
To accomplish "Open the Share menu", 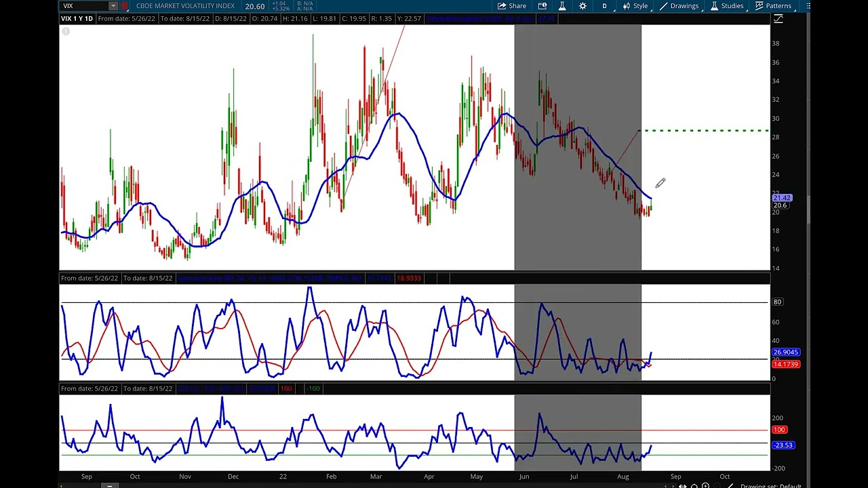I will [511, 6].
